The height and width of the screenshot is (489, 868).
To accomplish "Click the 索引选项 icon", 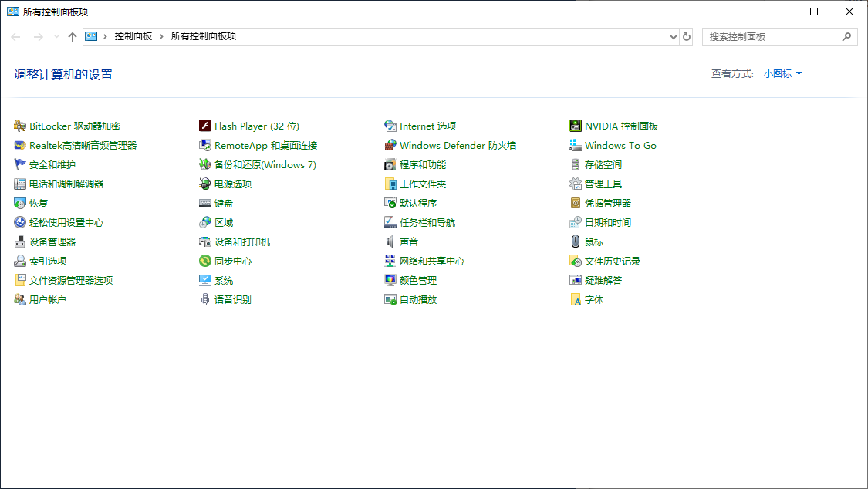I will 20,261.
